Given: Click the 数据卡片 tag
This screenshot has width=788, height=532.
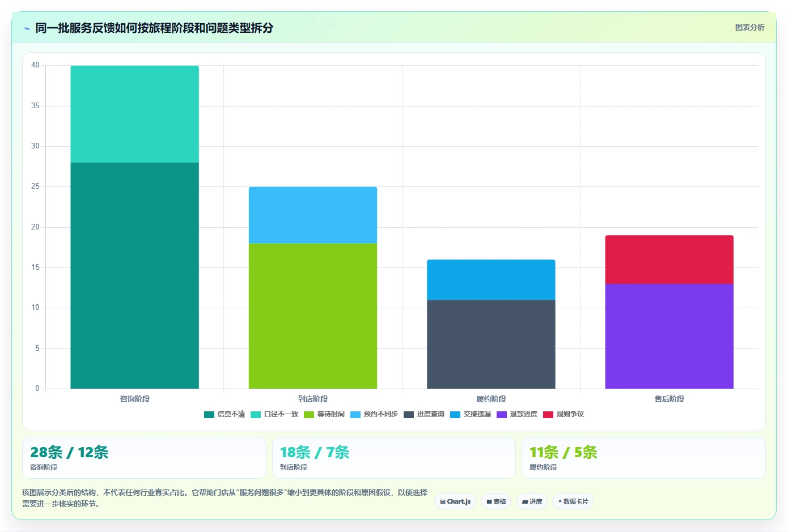Looking at the screenshot, I should point(573,501).
